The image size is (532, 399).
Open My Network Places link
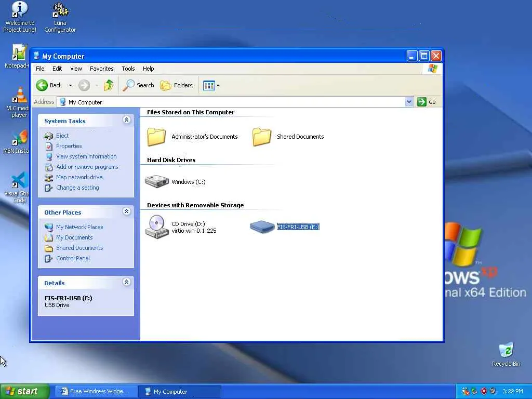(79, 227)
